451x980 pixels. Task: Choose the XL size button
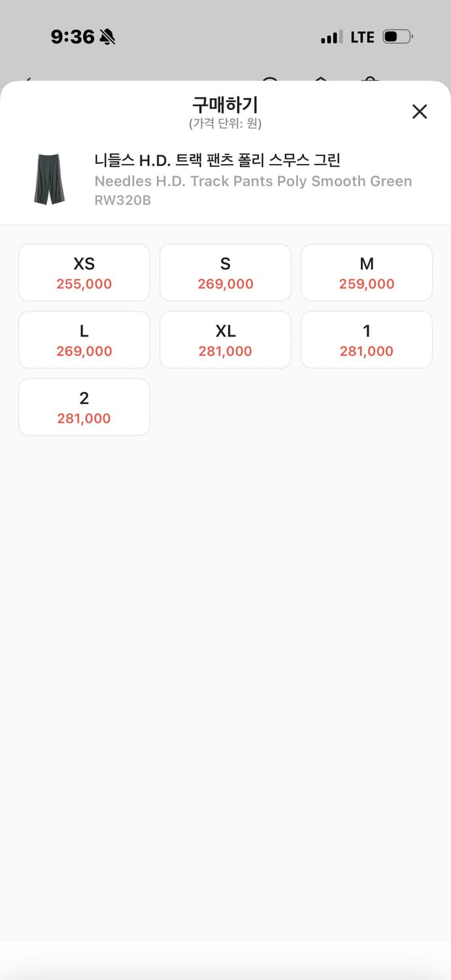(225, 340)
